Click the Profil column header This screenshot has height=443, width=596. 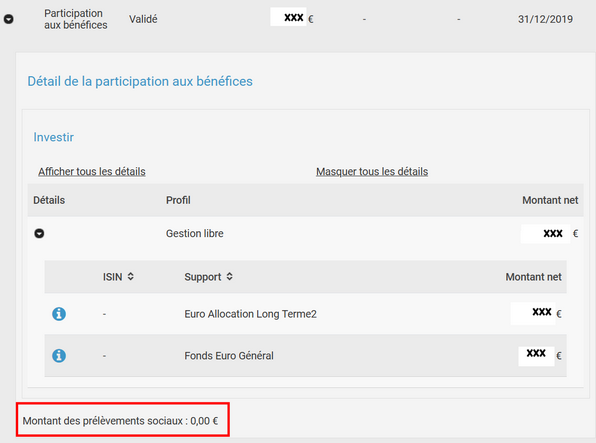click(x=178, y=200)
